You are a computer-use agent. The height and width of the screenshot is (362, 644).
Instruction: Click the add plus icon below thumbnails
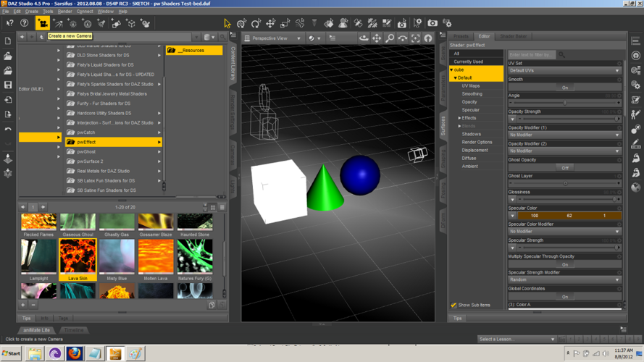(x=23, y=305)
